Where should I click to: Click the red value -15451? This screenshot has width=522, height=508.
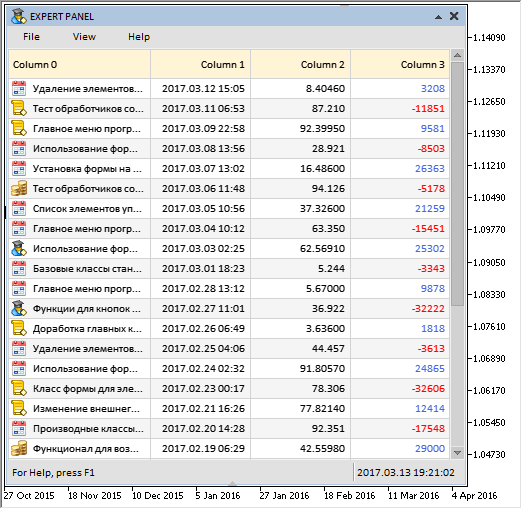[x=428, y=229]
